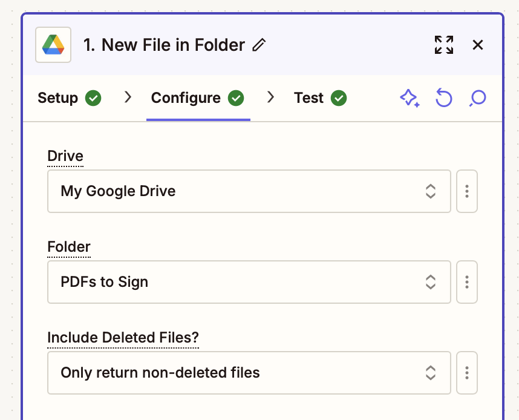The height and width of the screenshot is (420, 519).
Task: Open the Folder dropdown showing PDFs to Sign
Action: pyautogui.click(x=249, y=282)
